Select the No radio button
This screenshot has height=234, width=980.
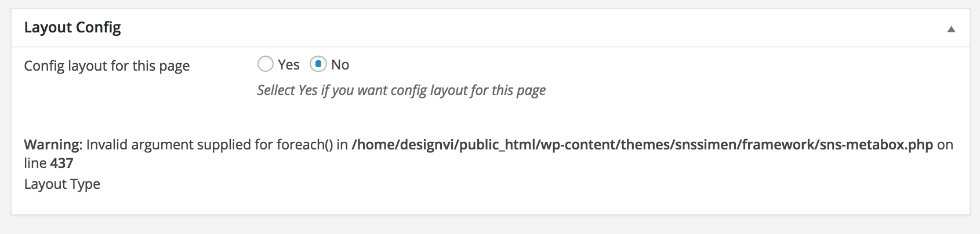[318, 64]
